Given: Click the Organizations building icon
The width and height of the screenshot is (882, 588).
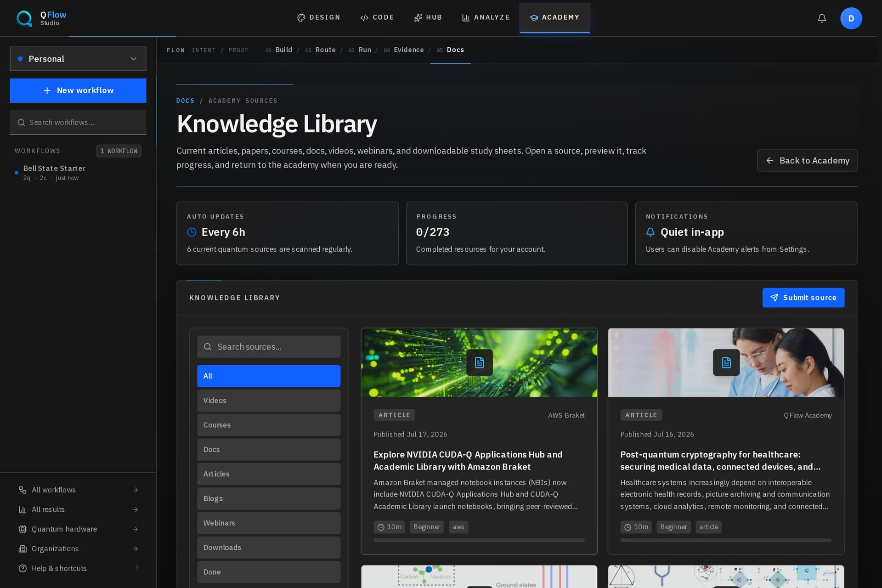Looking at the screenshot, I should 22,549.
